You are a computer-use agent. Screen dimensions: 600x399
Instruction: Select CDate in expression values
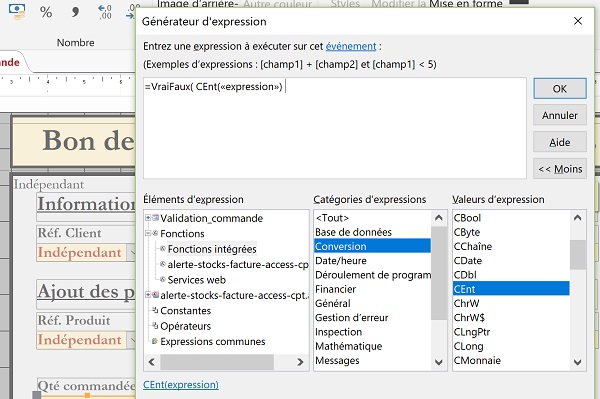511,261
